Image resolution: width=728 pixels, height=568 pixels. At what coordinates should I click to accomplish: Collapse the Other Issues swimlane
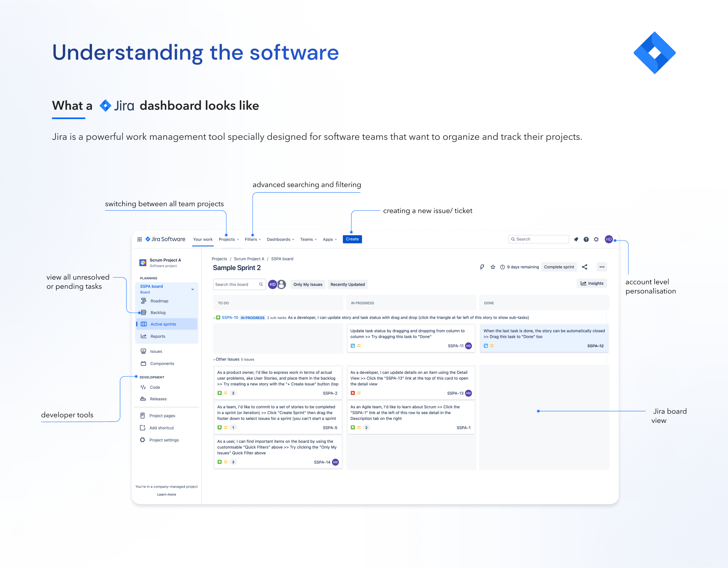(214, 360)
